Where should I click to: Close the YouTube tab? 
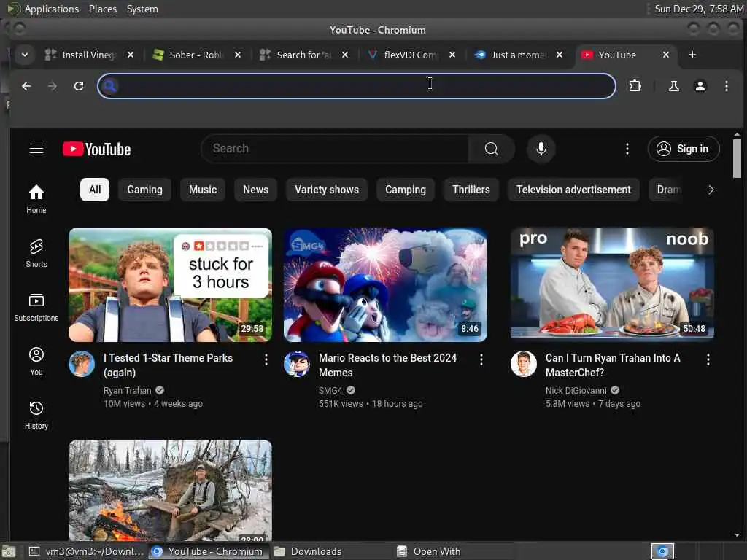point(665,55)
